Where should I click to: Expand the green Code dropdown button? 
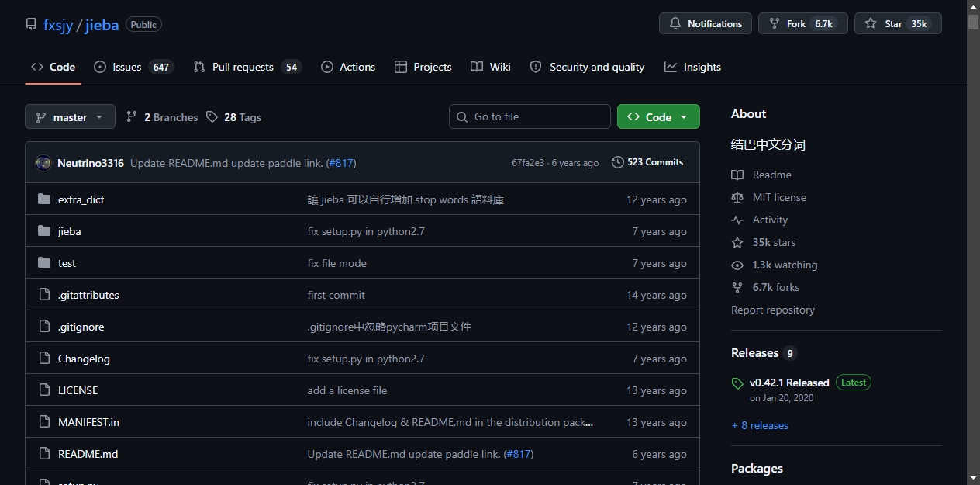pyautogui.click(x=658, y=116)
